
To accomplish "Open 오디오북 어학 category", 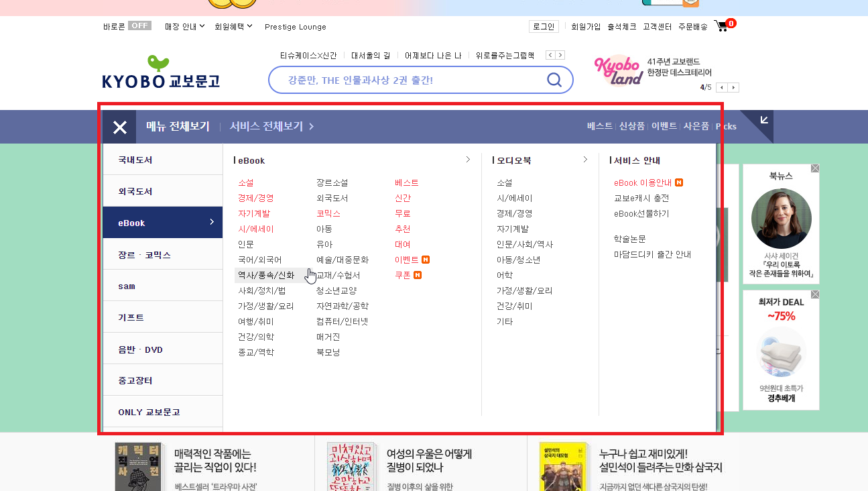I will click(505, 275).
